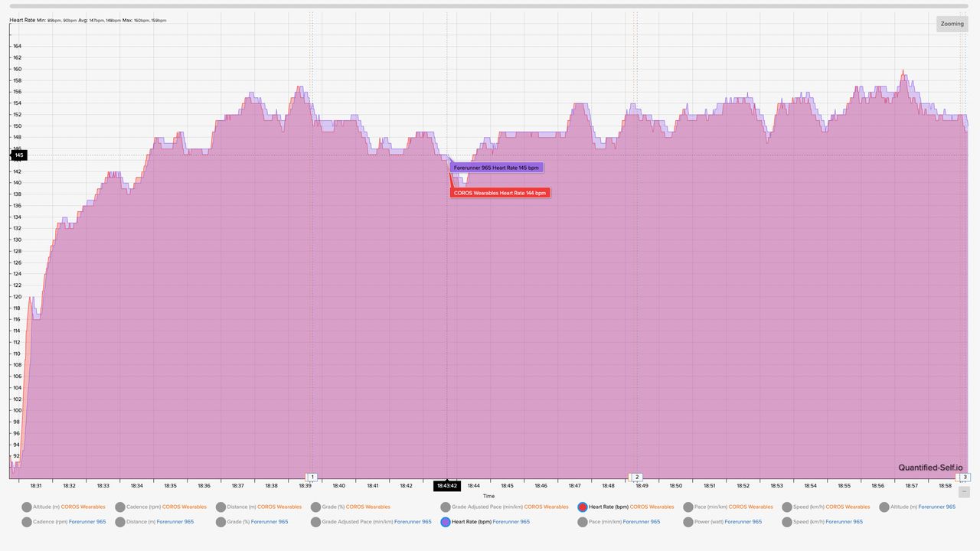This screenshot has width=980, height=551.
Task: Click the horizontal scrollbar above chart
Action: (x=488, y=6)
